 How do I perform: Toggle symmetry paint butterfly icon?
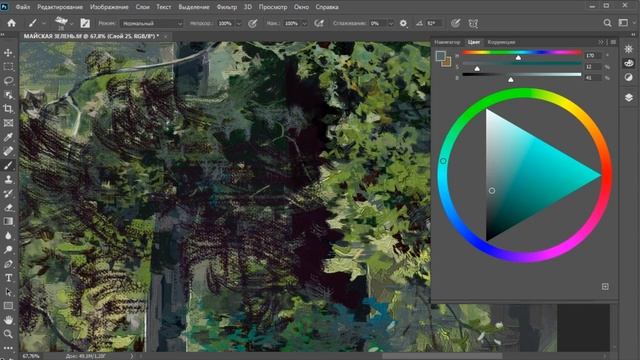(473, 23)
